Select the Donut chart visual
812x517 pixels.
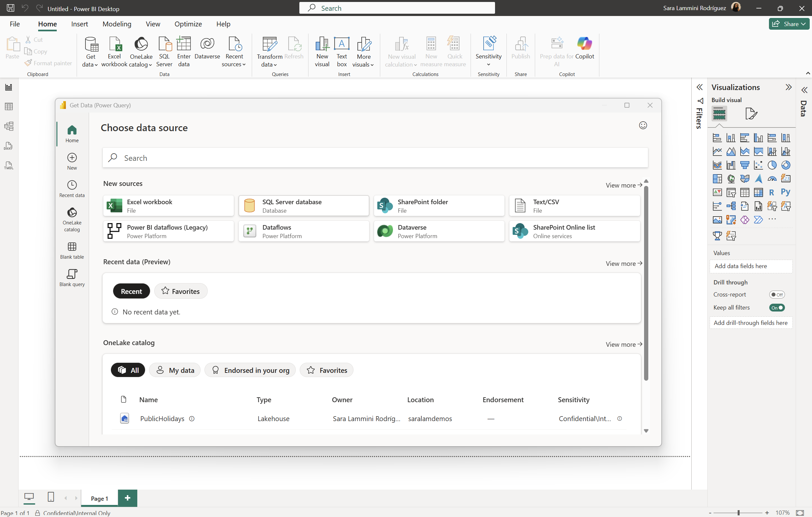coord(786,165)
